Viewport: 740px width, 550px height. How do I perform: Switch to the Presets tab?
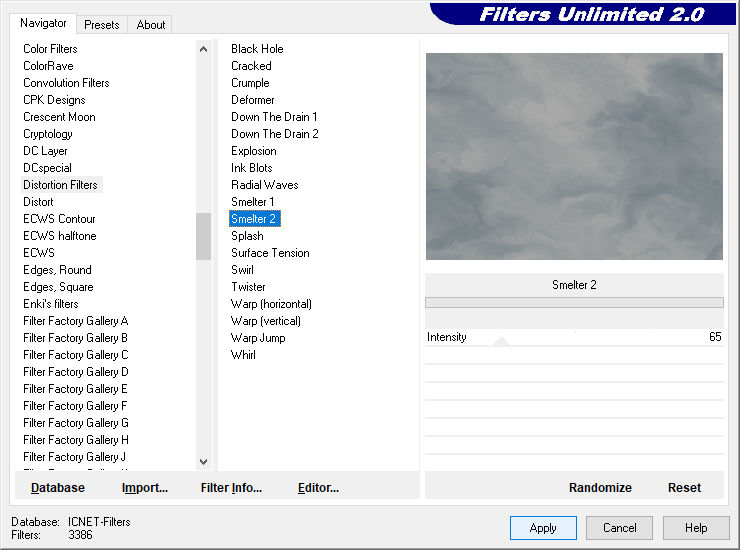point(101,25)
